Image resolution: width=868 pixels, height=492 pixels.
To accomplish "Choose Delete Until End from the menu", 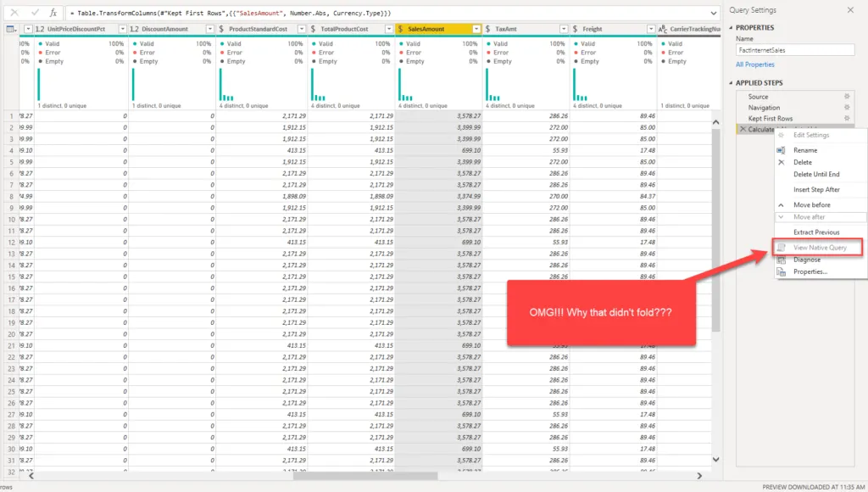I will pyautogui.click(x=816, y=174).
